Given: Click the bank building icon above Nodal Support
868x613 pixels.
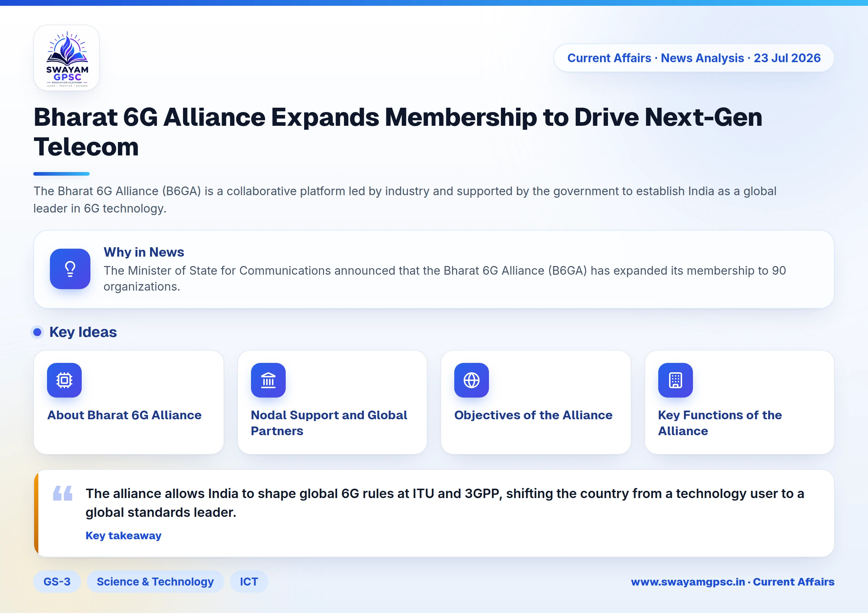Looking at the screenshot, I should 268,380.
